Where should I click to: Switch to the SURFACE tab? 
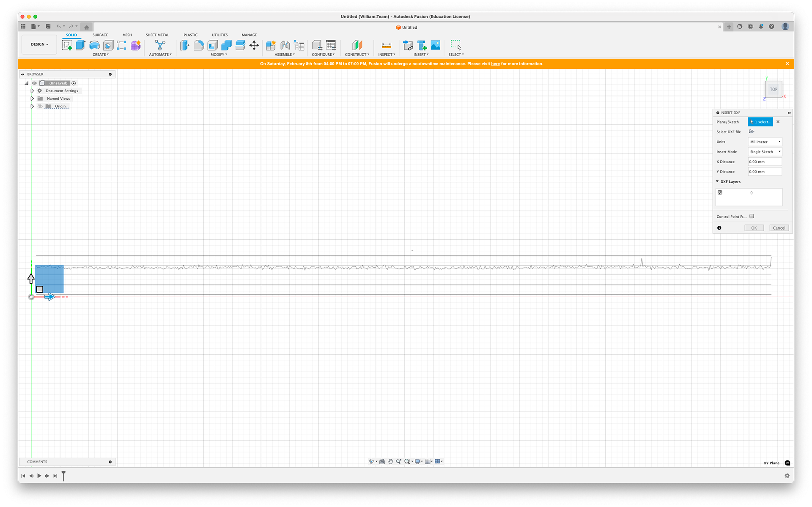pos(100,35)
